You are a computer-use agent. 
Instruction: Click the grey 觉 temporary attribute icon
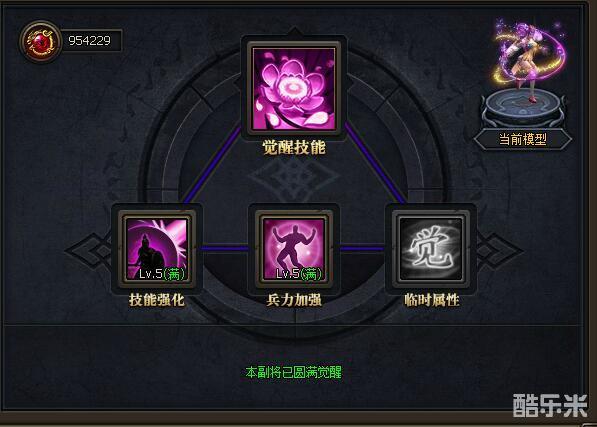[431, 249]
